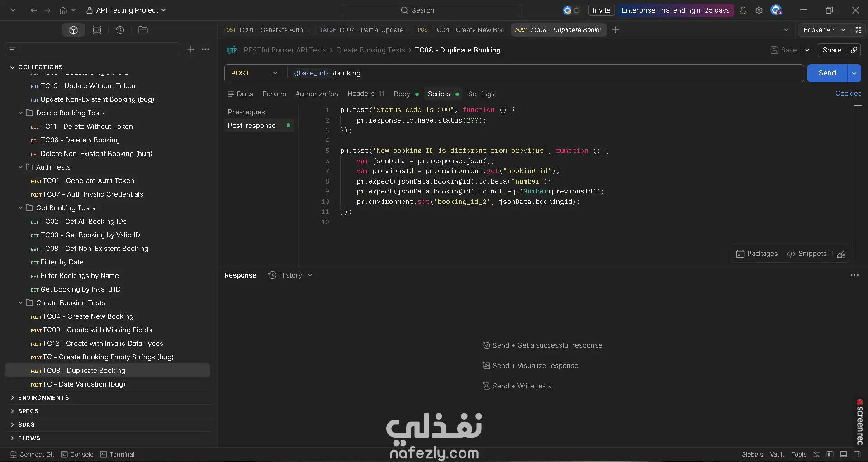This screenshot has height=462, width=868.
Task: Open the Environments sidebar icon
Action: coord(97,30)
